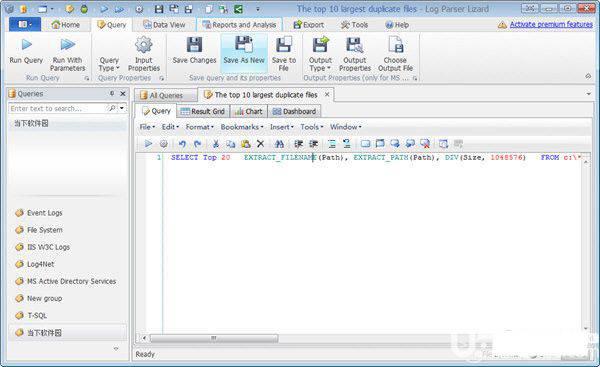Click the Run Query play icon
Screen dimensions: 600x367
click(26, 45)
